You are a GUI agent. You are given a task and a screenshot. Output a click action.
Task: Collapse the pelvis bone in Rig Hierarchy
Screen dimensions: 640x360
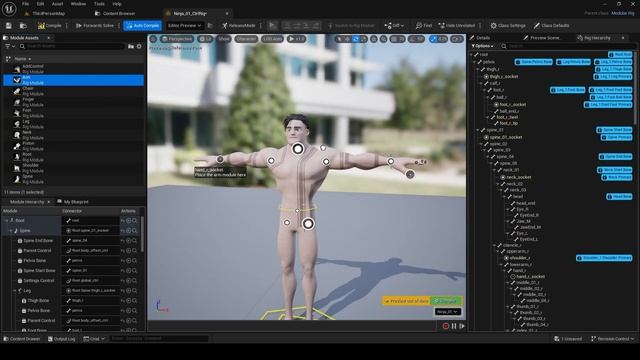point(474,62)
